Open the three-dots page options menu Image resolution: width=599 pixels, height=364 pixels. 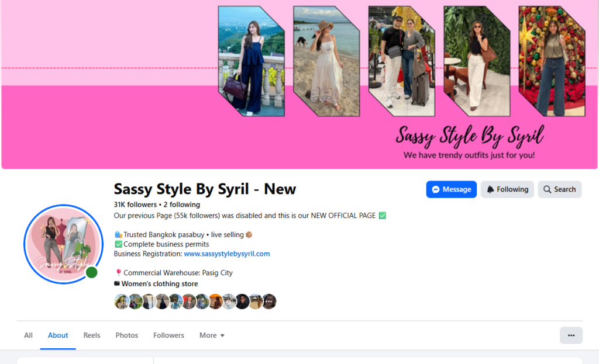click(571, 335)
